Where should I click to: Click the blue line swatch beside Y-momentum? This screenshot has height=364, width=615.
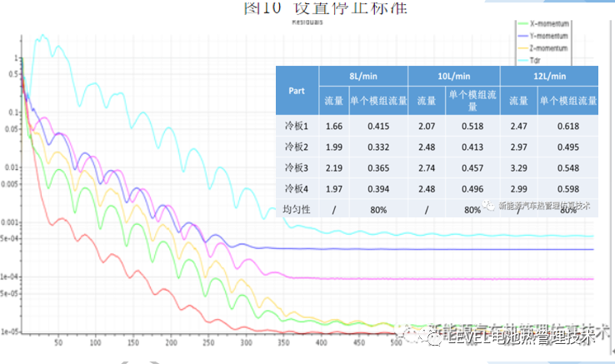522,36
